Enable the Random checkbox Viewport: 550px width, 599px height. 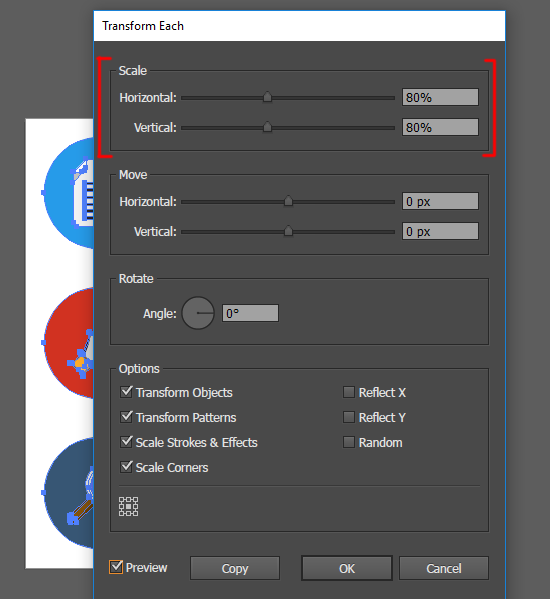[x=348, y=442]
